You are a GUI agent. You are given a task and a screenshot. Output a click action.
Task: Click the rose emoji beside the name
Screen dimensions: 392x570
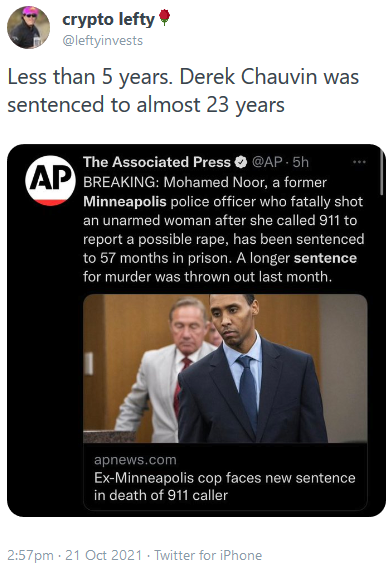coord(164,17)
